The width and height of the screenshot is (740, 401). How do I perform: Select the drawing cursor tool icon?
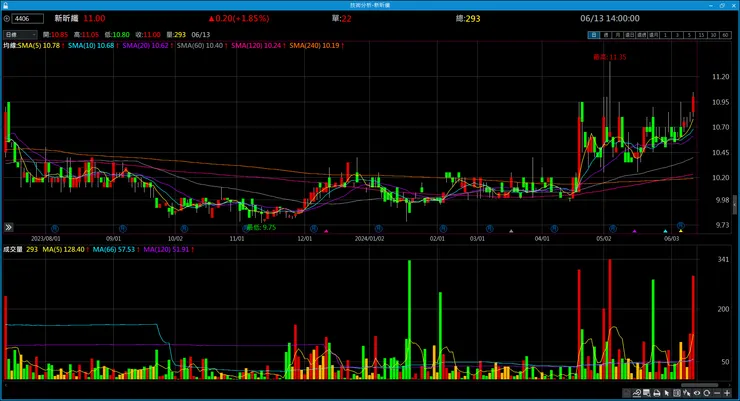pos(687,393)
